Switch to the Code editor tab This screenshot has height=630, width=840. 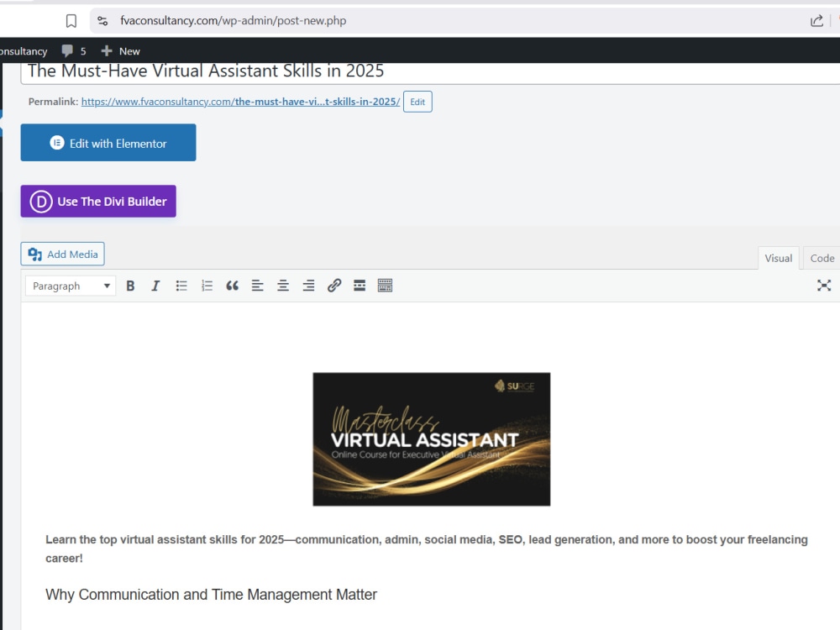[x=822, y=258]
